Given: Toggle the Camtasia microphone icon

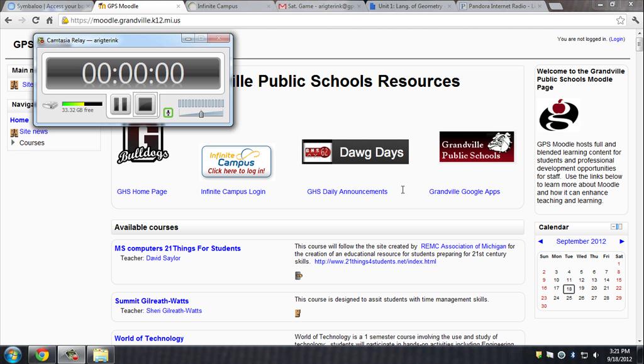Looking at the screenshot, I should [x=168, y=113].
